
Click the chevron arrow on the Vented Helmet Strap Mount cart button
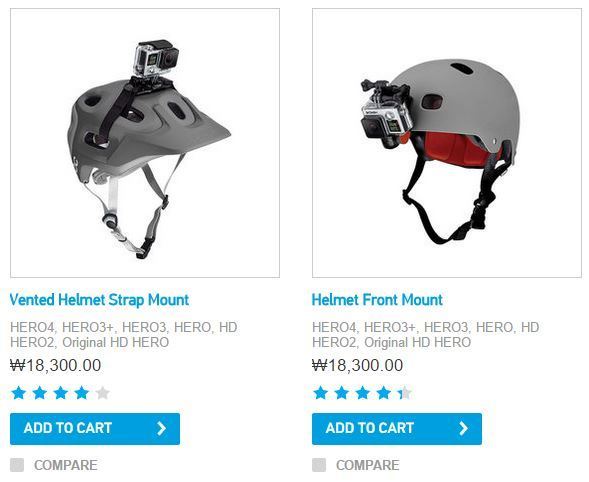pos(162,428)
